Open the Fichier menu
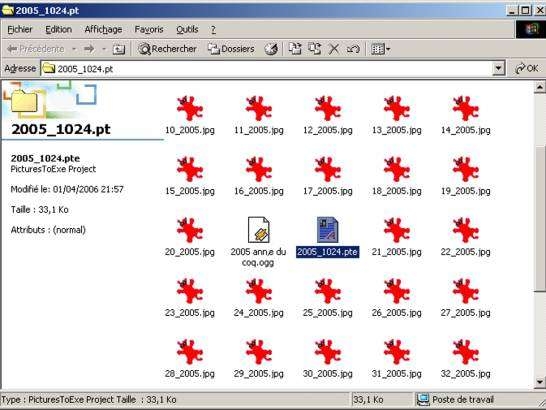The image size is (546, 410). coord(20,30)
